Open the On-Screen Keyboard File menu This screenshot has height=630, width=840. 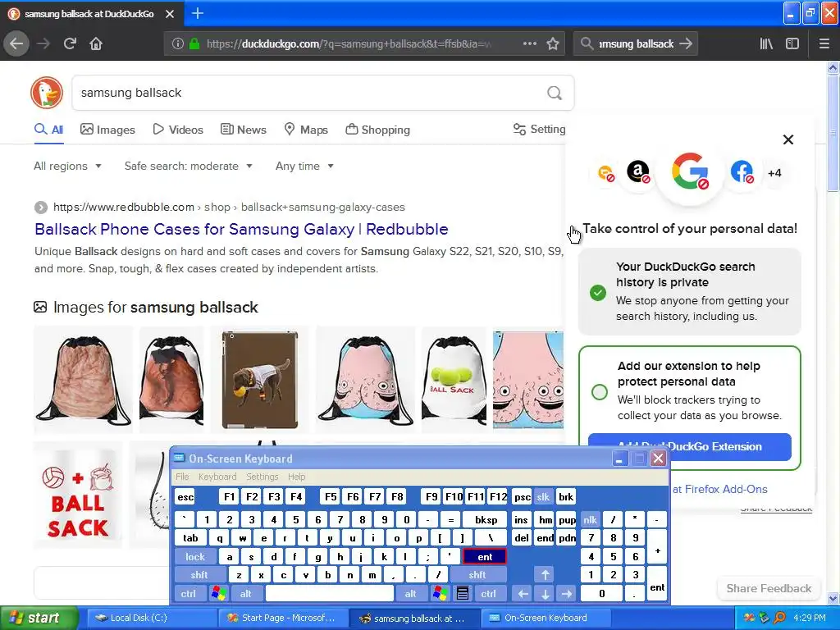[x=182, y=477]
